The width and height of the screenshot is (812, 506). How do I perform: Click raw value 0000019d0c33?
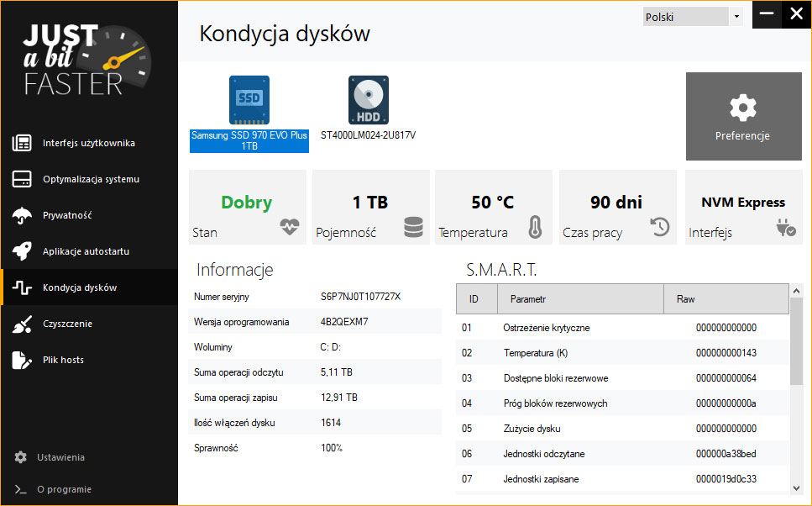726,479
